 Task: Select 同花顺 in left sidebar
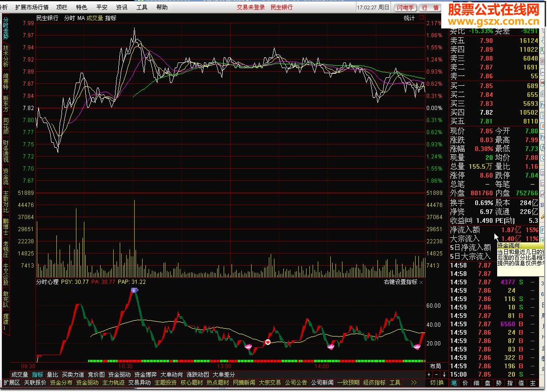click(x=6, y=126)
